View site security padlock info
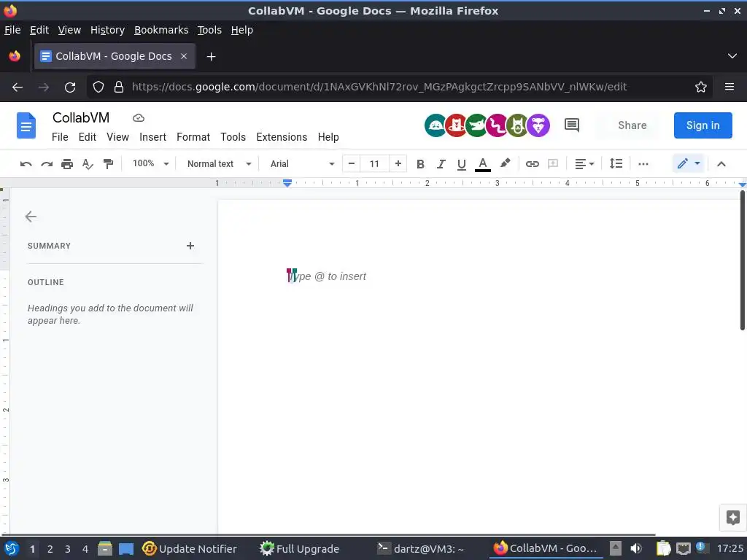This screenshot has width=747, height=560. 119,87
